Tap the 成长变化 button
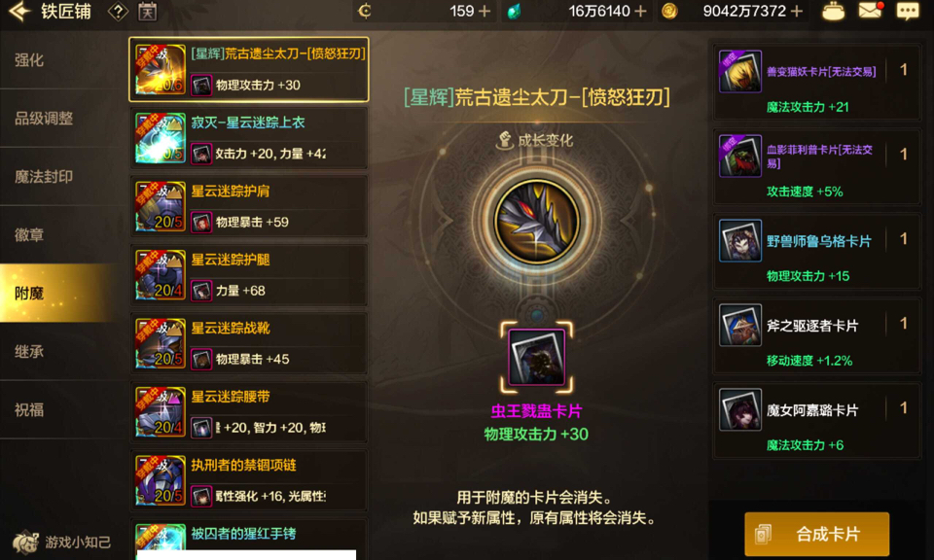Viewport: 934px width, 560px height. point(534,140)
